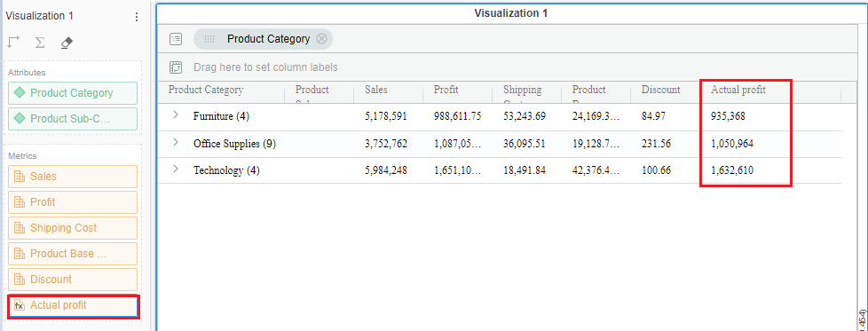
Task: Click the column labels icon in drag area
Action: 176,67
